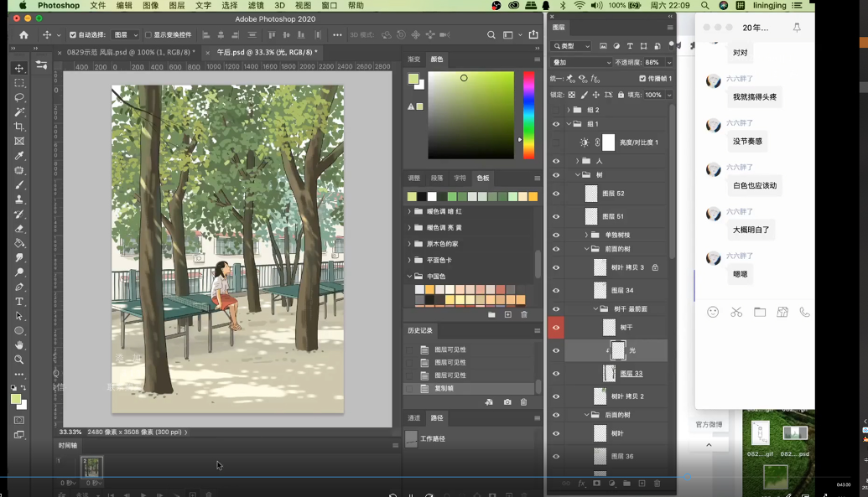868x497 pixels.
Task: Select the Brush tool
Action: coord(19,185)
